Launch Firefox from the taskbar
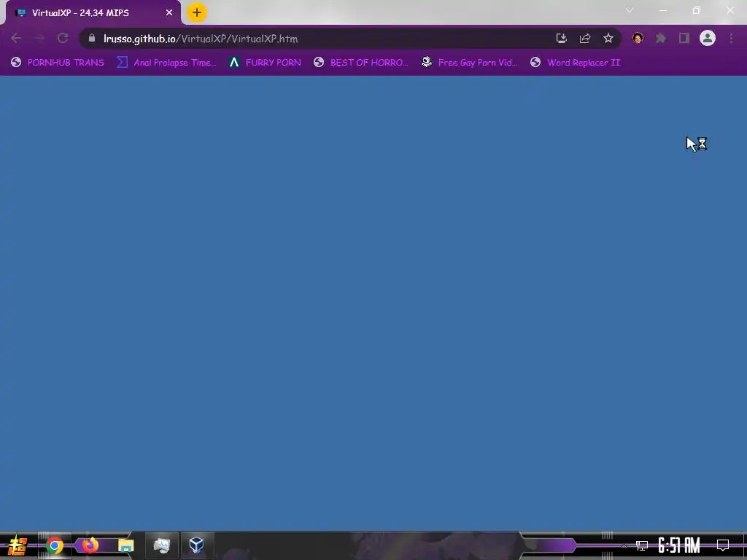Image resolution: width=747 pixels, height=560 pixels. (90, 545)
